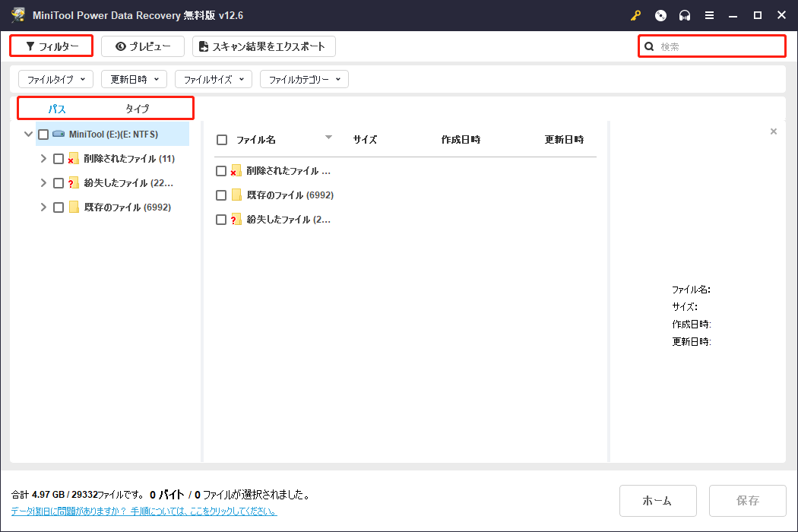Open the データ復旧 help link

point(144,511)
